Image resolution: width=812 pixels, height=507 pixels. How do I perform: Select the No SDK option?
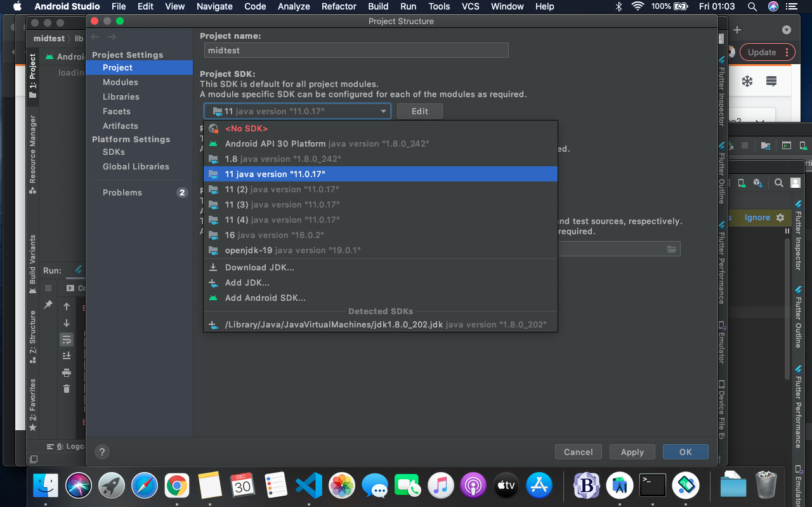click(x=380, y=128)
